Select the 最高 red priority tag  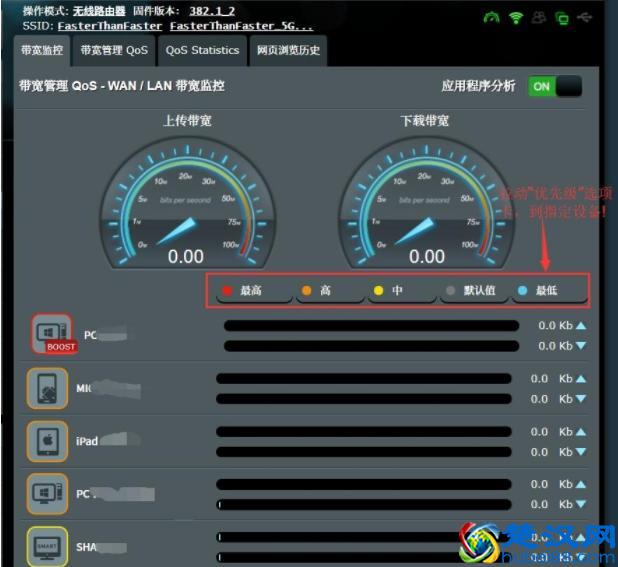tap(254, 291)
